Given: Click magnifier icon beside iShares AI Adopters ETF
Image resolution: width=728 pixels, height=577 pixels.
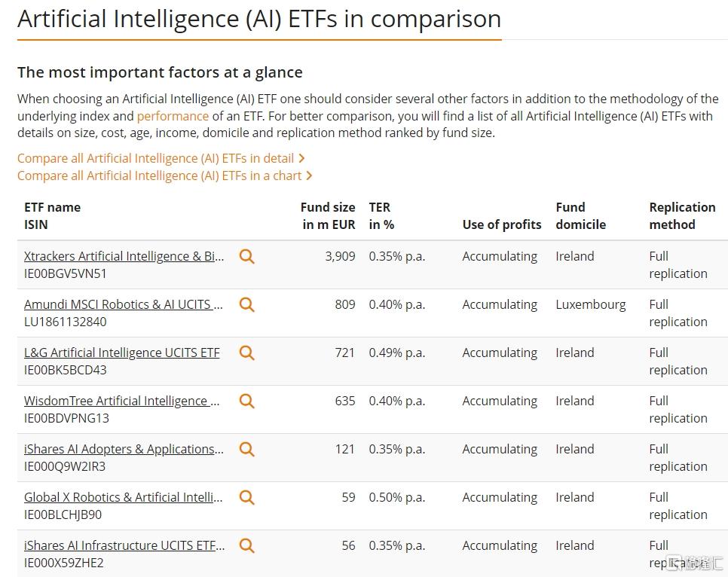Looking at the screenshot, I should [246, 450].
